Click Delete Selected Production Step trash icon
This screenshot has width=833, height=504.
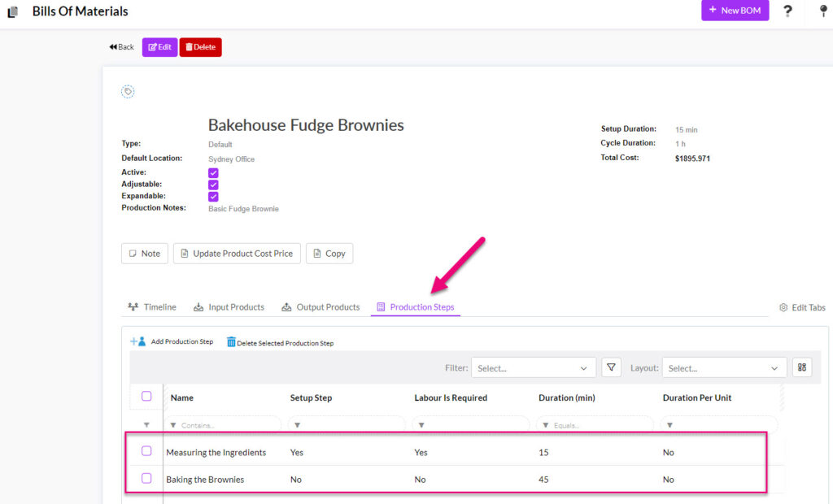[231, 343]
